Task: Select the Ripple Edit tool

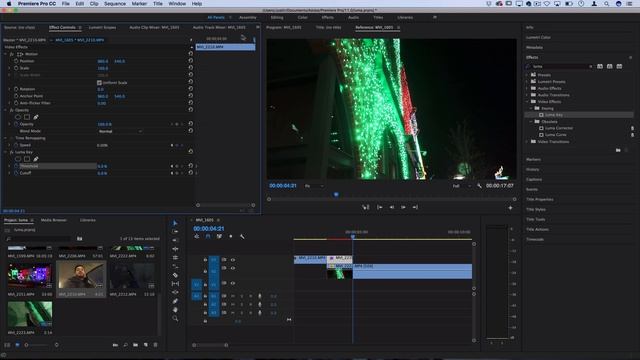Action: (175, 240)
